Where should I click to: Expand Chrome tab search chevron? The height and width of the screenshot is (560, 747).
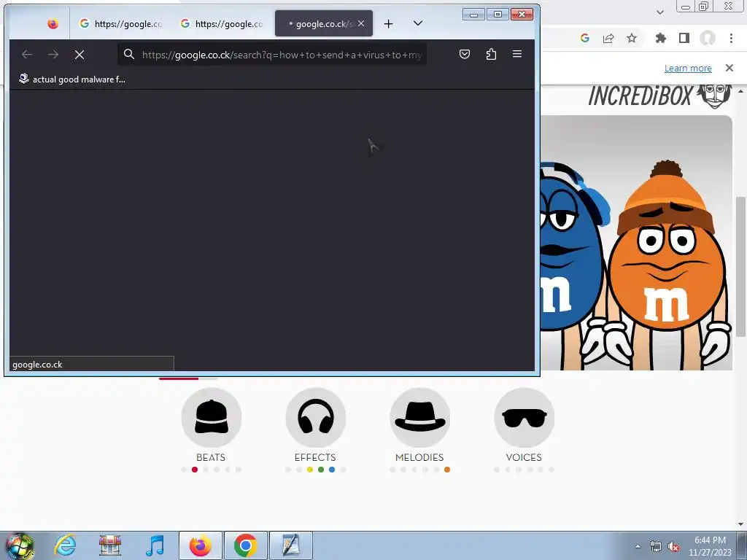coord(659,12)
